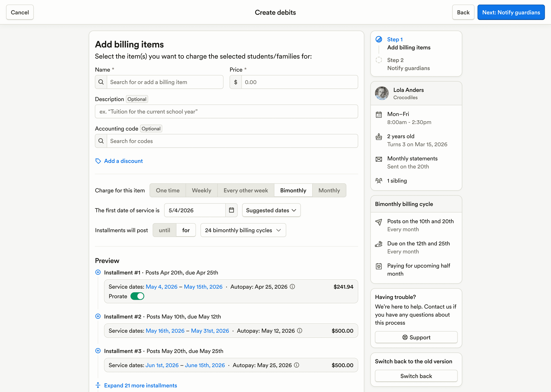Click the plus icon for Installment #3

click(x=98, y=351)
